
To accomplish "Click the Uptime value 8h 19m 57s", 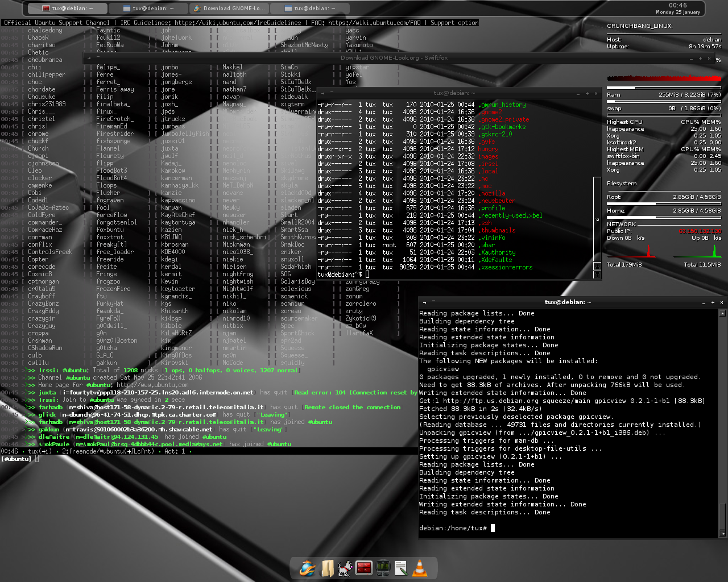I will (x=705, y=47).
